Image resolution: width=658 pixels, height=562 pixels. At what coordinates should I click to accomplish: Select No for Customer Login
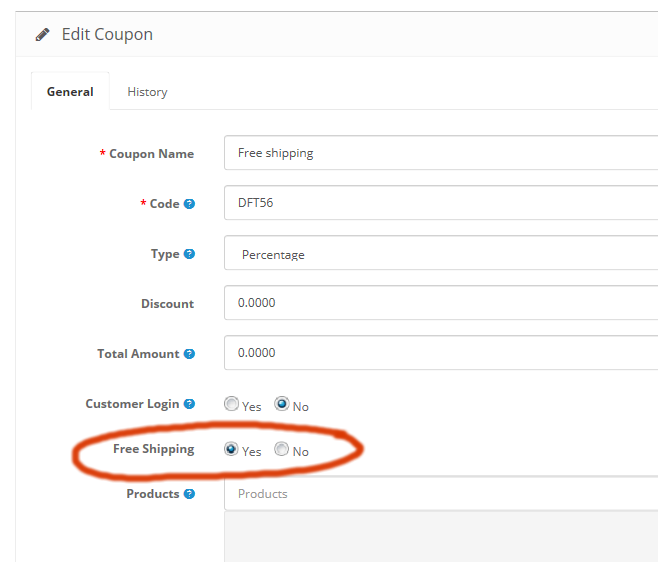(x=282, y=404)
